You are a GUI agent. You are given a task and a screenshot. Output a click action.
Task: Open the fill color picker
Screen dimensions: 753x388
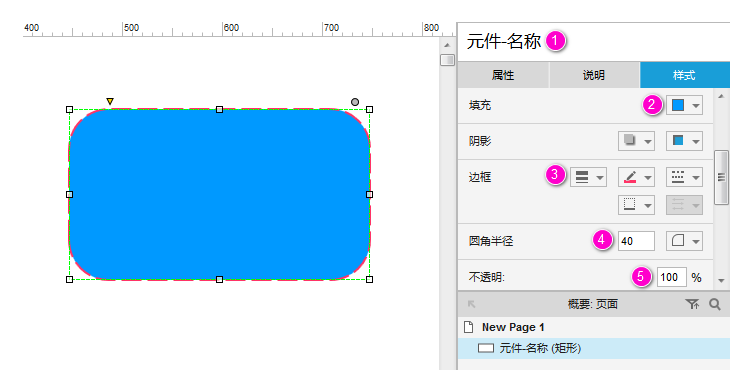click(684, 105)
